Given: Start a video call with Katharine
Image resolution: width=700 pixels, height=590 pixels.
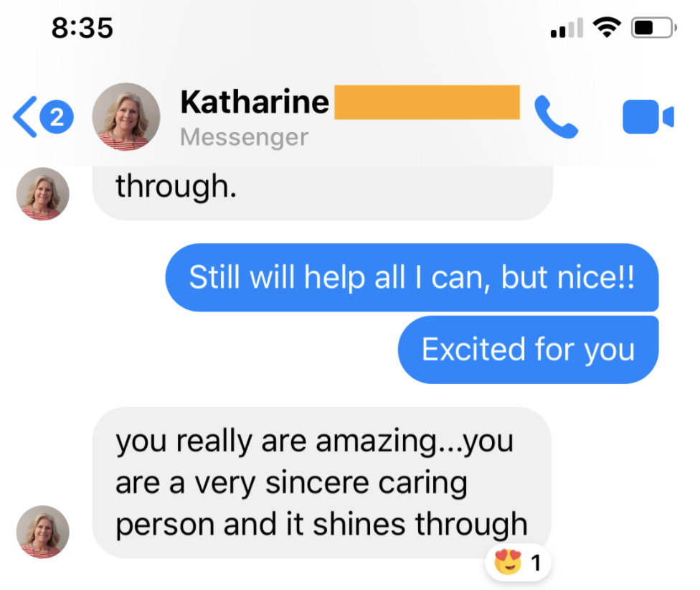Looking at the screenshot, I should [648, 117].
